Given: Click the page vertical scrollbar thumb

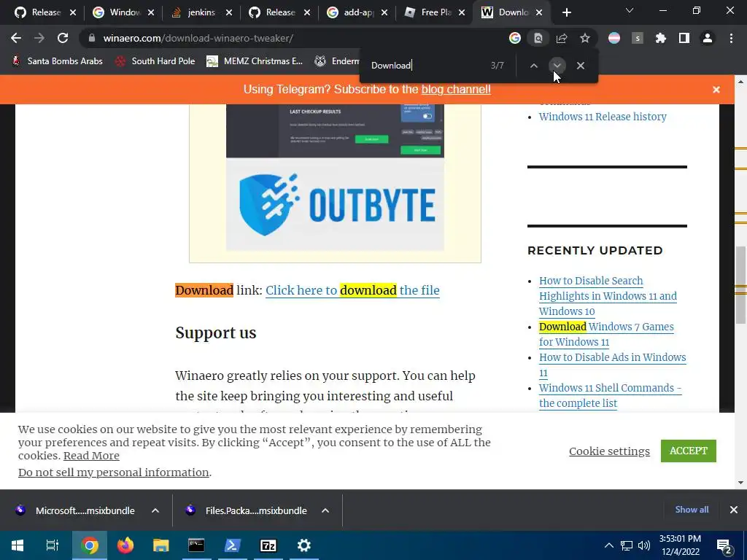Looking at the screenshot, I should tap(741, 285).
